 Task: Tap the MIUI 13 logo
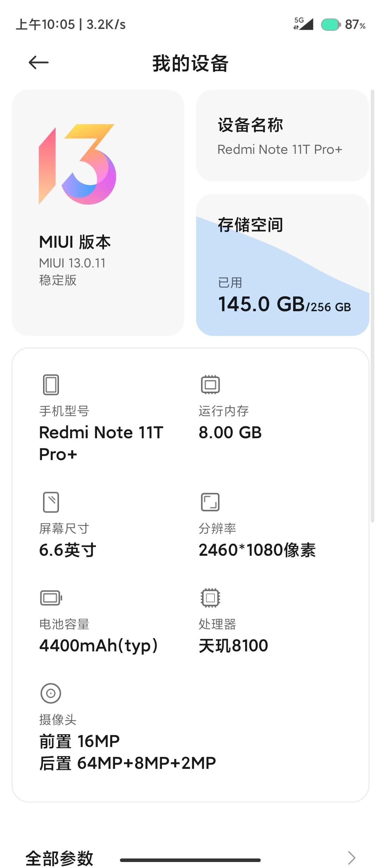pos(78,164)
